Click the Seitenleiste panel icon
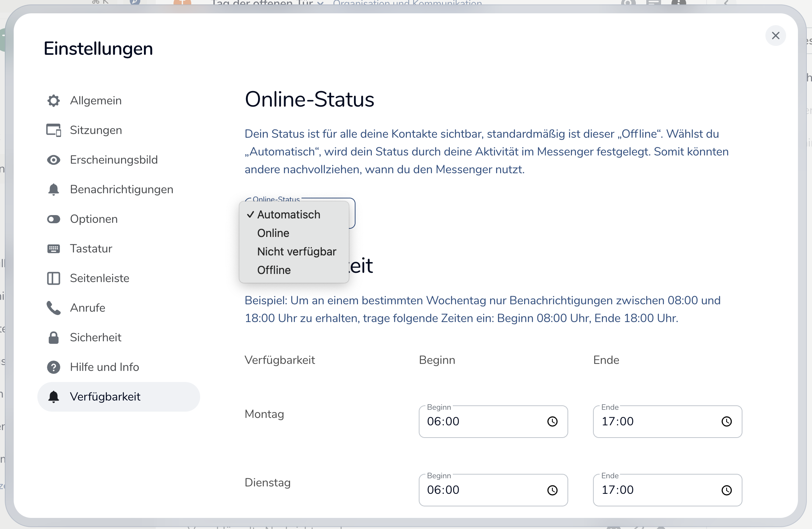Image resolution: width=812 pixels, height=529 pixels. pyautogui.click(x=54, y=278)
